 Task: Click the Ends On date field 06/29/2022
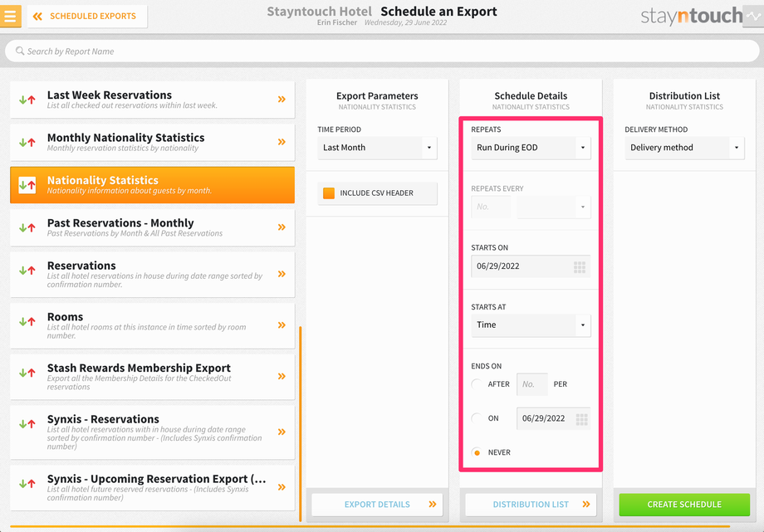click(x=554, y=418)
